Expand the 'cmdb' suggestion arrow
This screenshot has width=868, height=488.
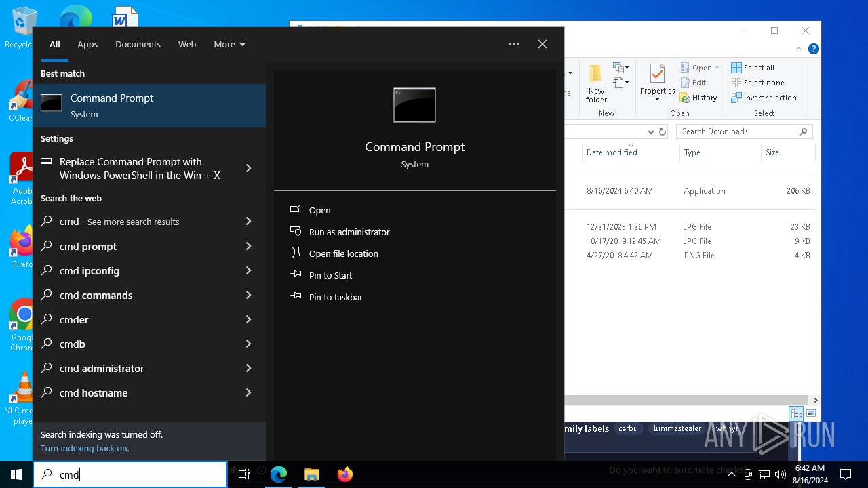click(248, 344)
